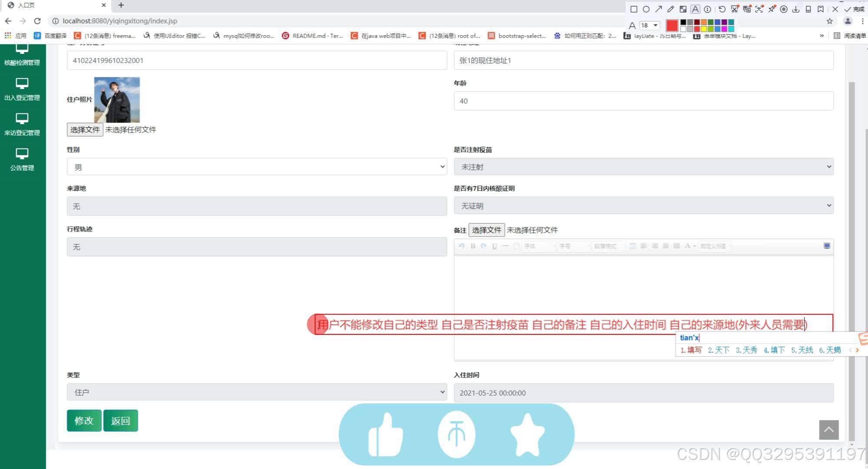
Task: Open the editor 字体 font dropdown
Action: tap(539, 246)
